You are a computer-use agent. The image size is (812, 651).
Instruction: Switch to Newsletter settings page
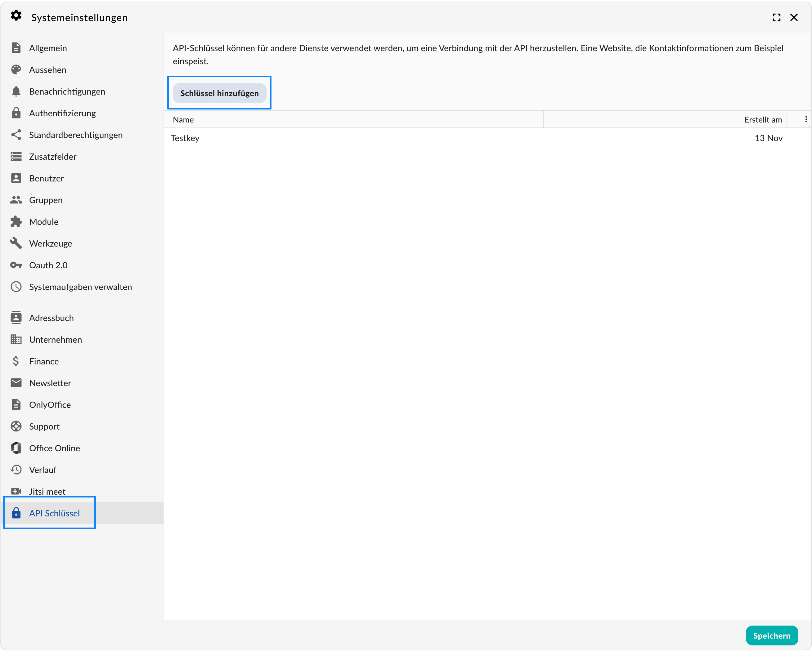tap(50, 383)
